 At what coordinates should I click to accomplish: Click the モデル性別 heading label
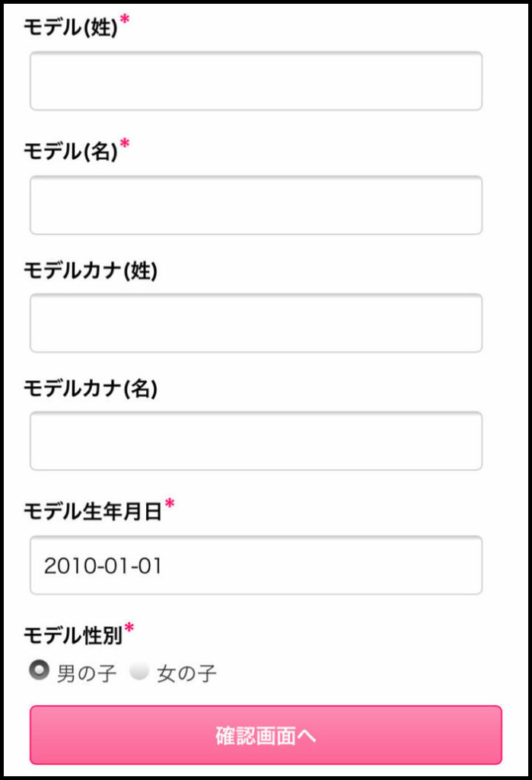click(73, 635)
